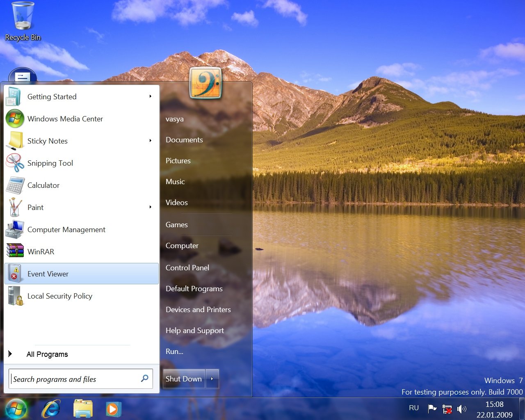The width and height of the screenshot is (525, 420).
Task: Select the Local Security Policy label
Action: click(60, 296)
